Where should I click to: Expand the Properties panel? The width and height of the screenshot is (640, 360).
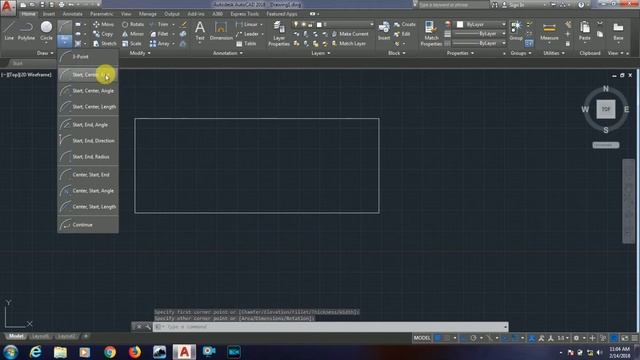[460, 53]
